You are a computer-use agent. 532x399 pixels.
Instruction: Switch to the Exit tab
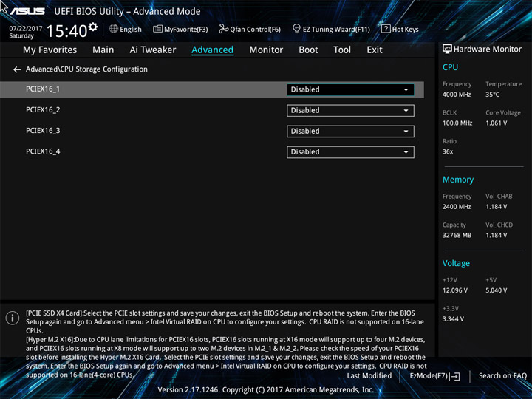[x=375, y=50]
